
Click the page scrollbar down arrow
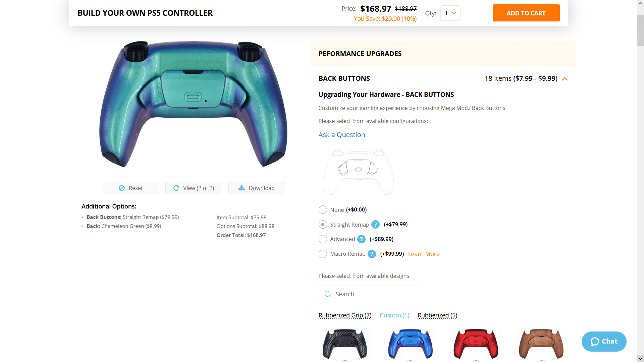[640, 359]
